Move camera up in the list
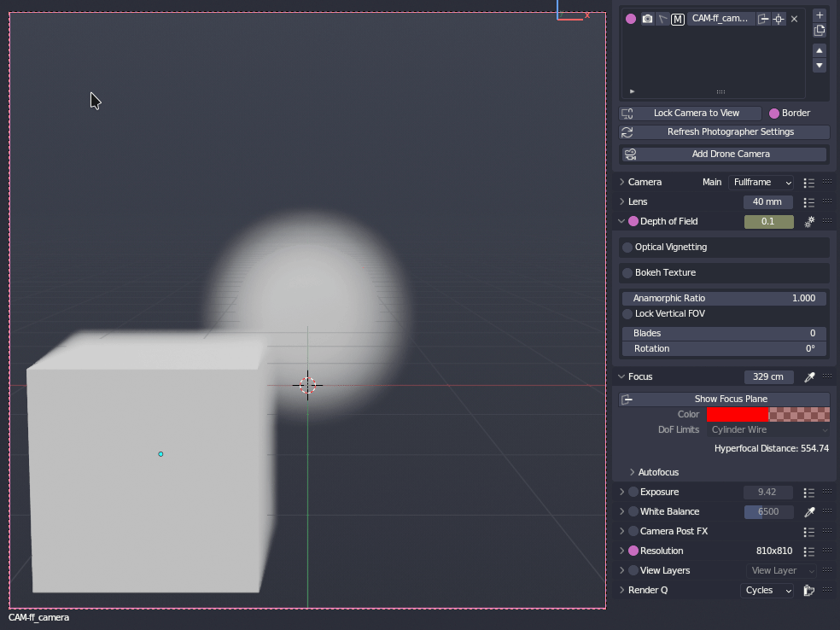Screen dimensions: 840x630 tap(820, 50)
